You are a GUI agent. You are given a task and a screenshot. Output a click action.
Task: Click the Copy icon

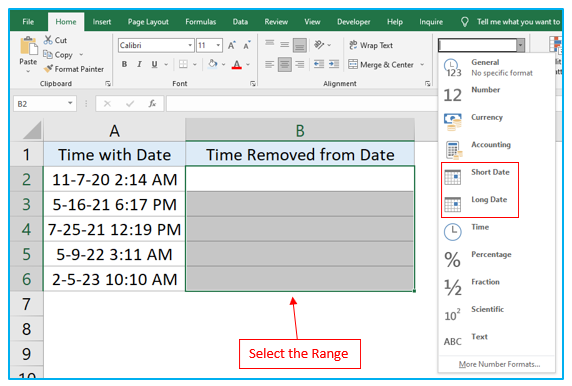[48, 54]
